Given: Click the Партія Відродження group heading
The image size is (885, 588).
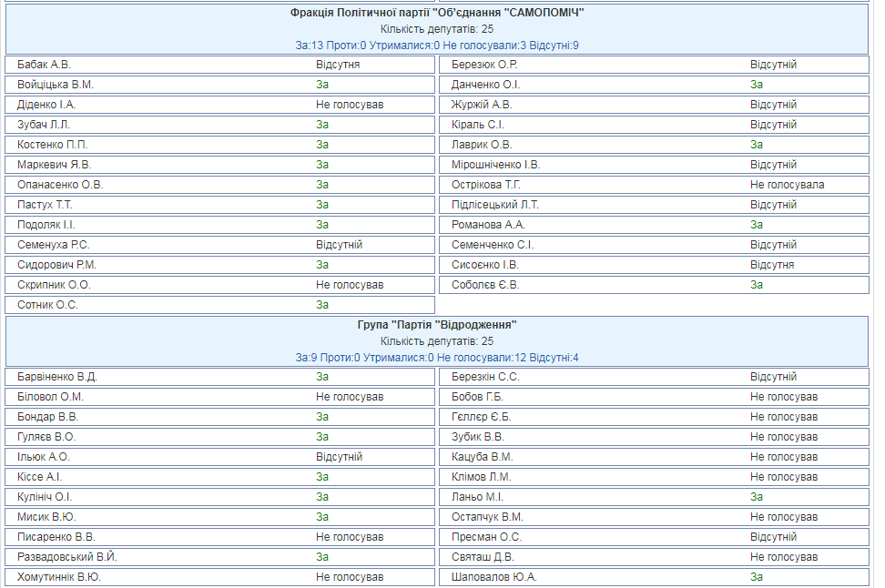Looking at the screenshot, I should coord(437,325).
